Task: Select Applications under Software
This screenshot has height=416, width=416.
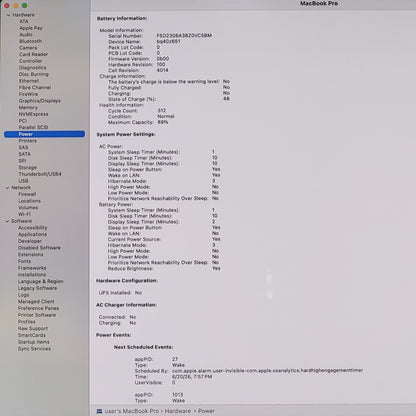Action: click(32, 235)
